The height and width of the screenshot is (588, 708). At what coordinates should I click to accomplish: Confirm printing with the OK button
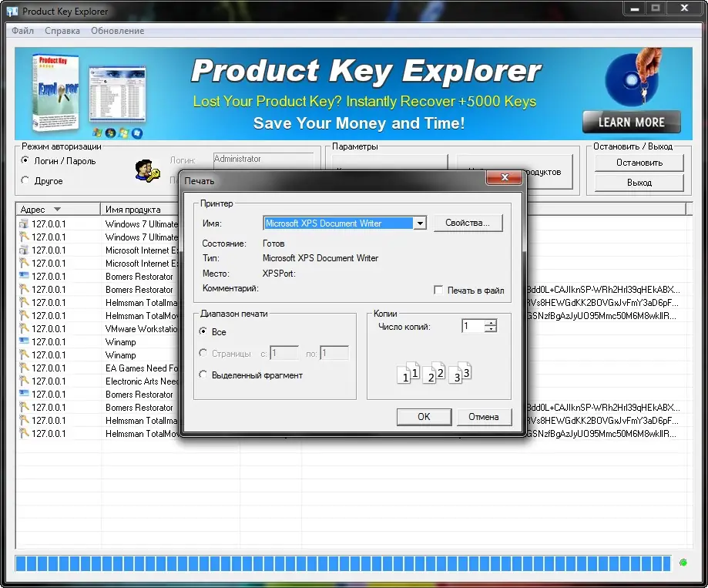coord(424,417)
